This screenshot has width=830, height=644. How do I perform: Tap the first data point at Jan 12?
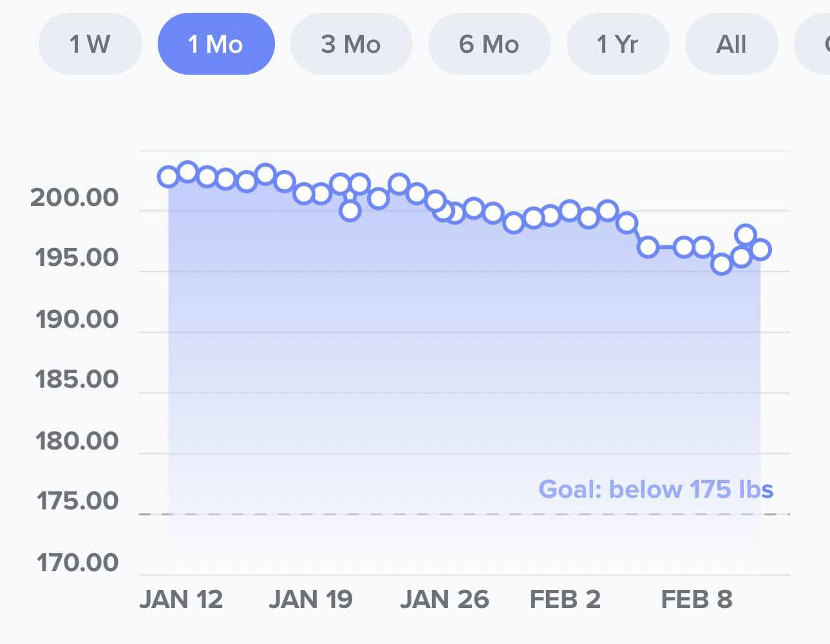pyautogui.click(x=168, y=176)
